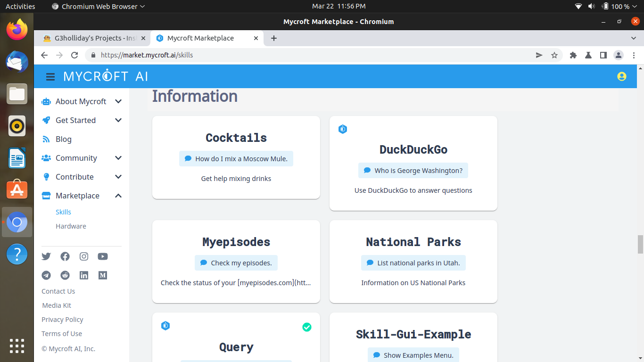Open the Terms of Use link

tap(62, 334)
